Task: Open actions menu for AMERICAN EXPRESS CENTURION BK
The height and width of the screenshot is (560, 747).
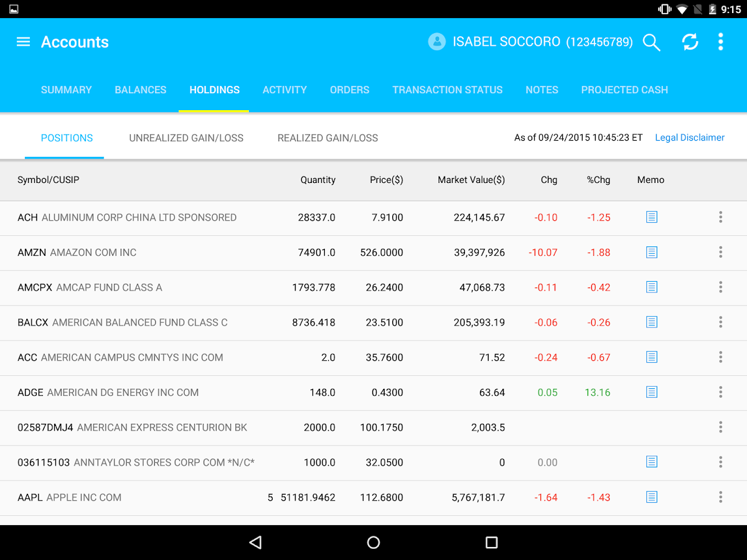Action: [720, 427]
